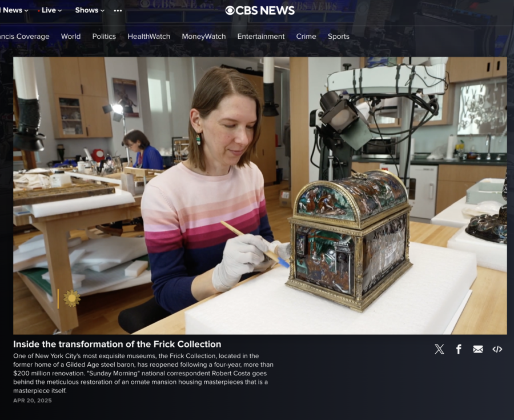Open the HealthWatch section
514x420 pixels.
148,37
